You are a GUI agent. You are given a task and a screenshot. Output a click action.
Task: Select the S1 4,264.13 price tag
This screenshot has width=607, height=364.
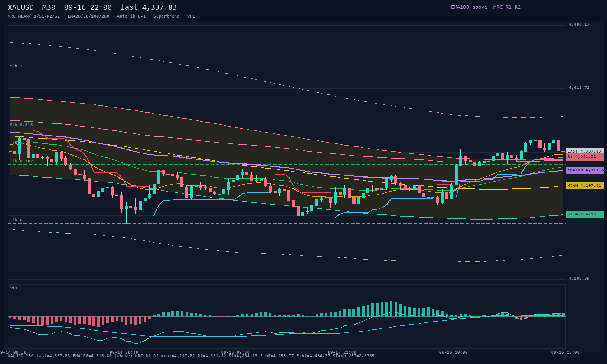(x=585, y=214)
